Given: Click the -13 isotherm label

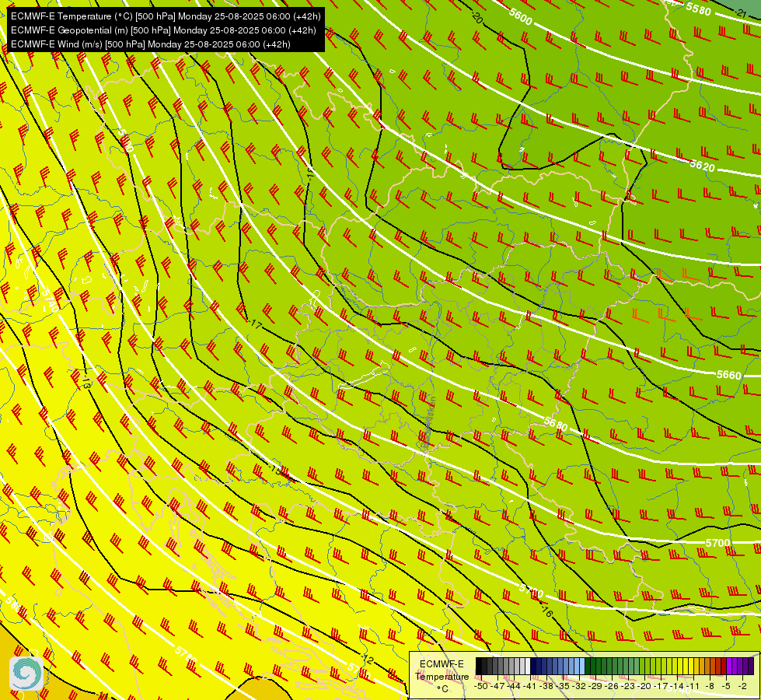Looking at the screenshot, I should 86,383.
